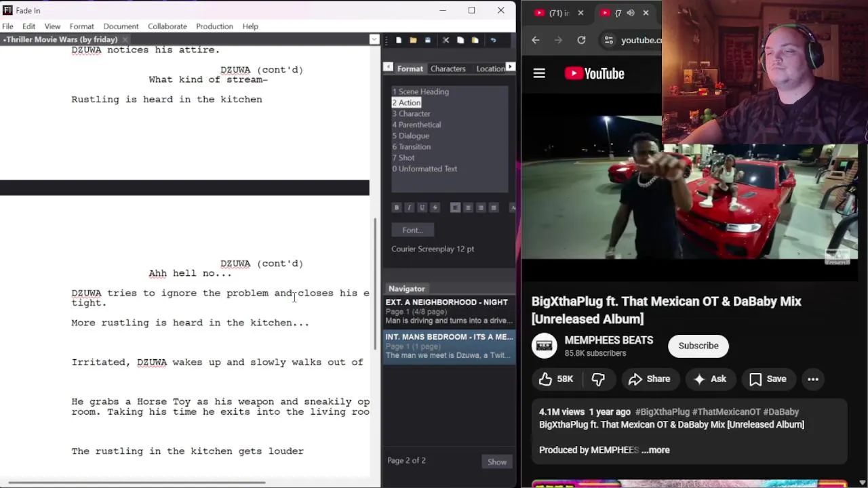Go to YouTube home via logo
The height and width of the screenshot is (488, 868).
point(595,74)
